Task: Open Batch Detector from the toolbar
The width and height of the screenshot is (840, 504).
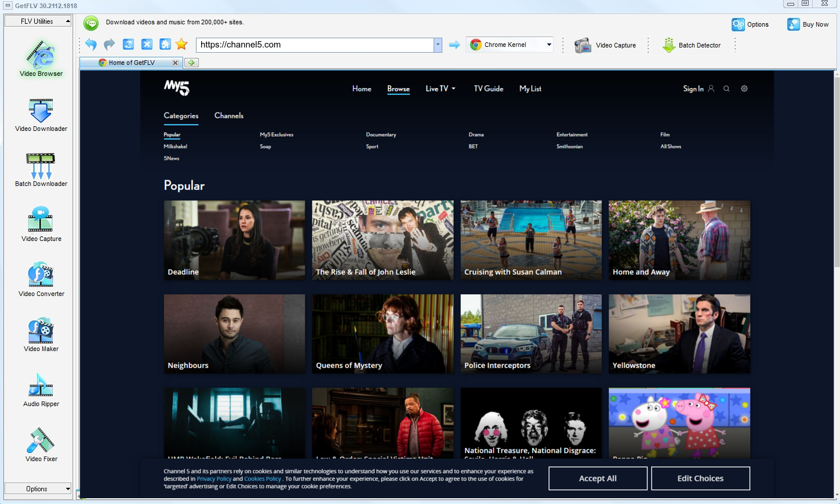Action: pos(692,45)
